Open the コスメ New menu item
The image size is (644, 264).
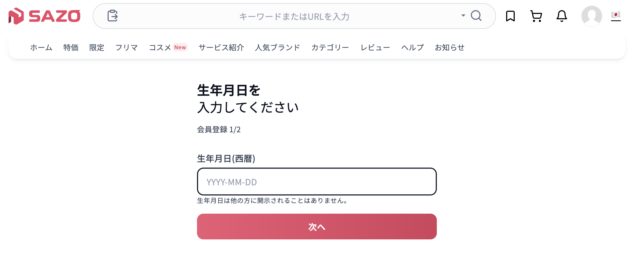(x=168, y=47)
